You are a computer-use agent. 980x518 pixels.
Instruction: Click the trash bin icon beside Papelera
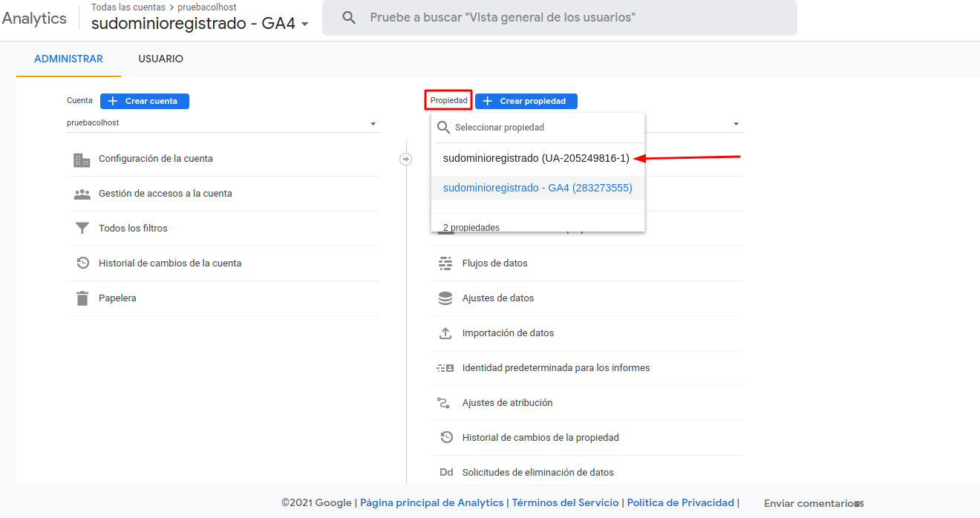(x=82, y=298)
